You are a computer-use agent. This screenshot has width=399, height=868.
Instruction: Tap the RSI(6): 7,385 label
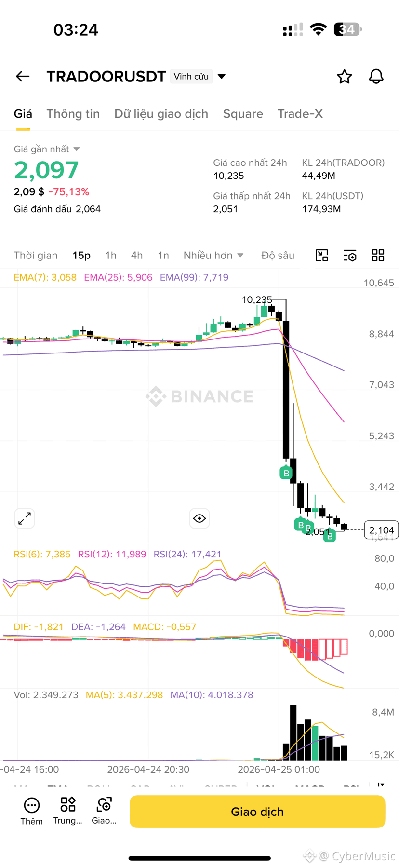coord(42,554)
